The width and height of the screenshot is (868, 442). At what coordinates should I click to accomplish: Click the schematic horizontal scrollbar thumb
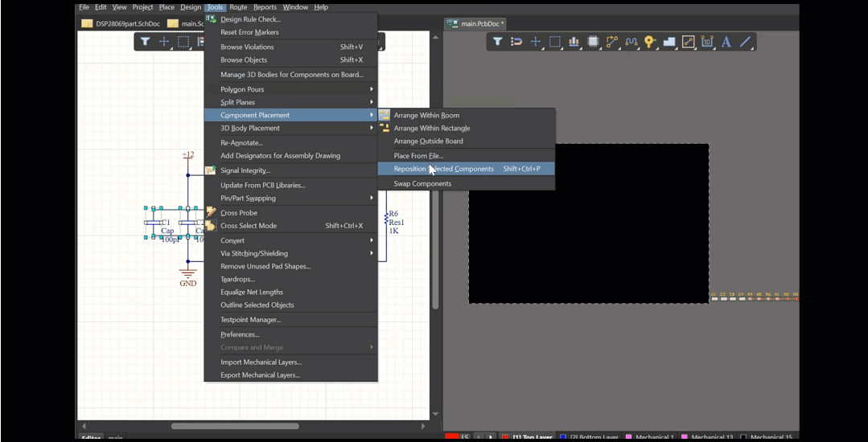click(x=235, y=426)
